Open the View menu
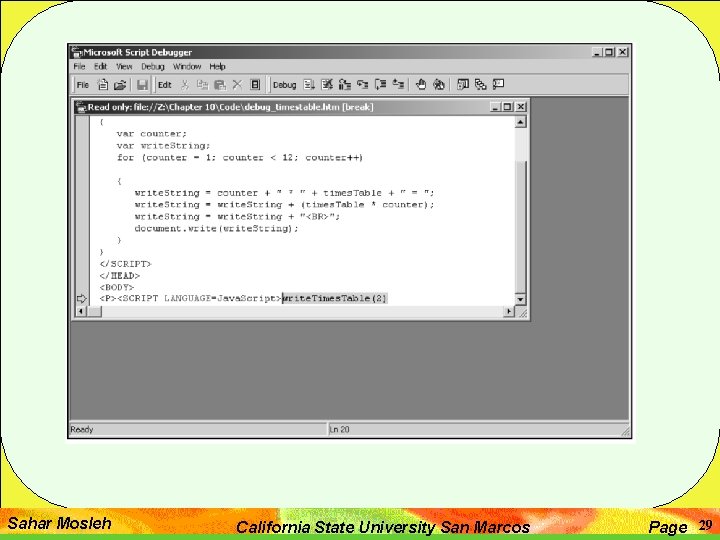This screenshot has height=540, width=720. click(124, 67)
